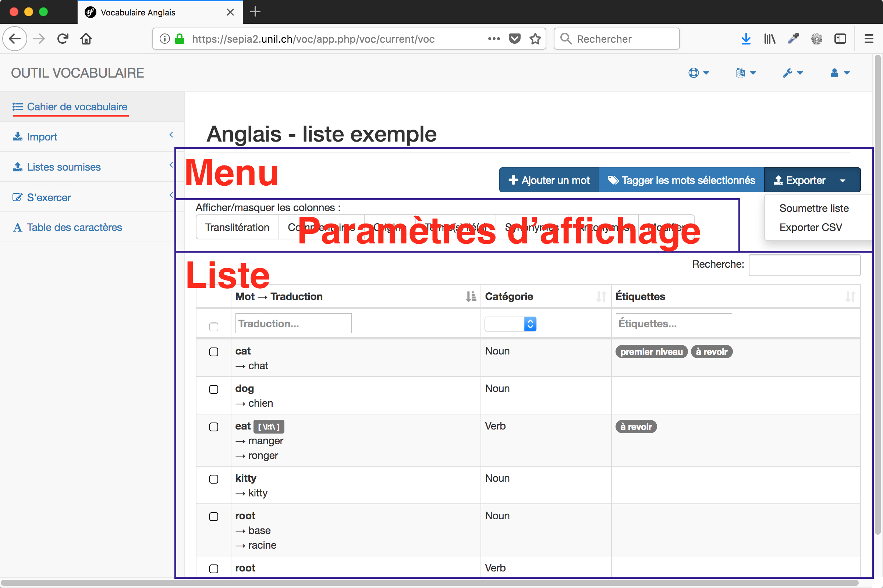Select Soumettre liste menu entry
The image size is (883, 588).
tap(813, 208)
